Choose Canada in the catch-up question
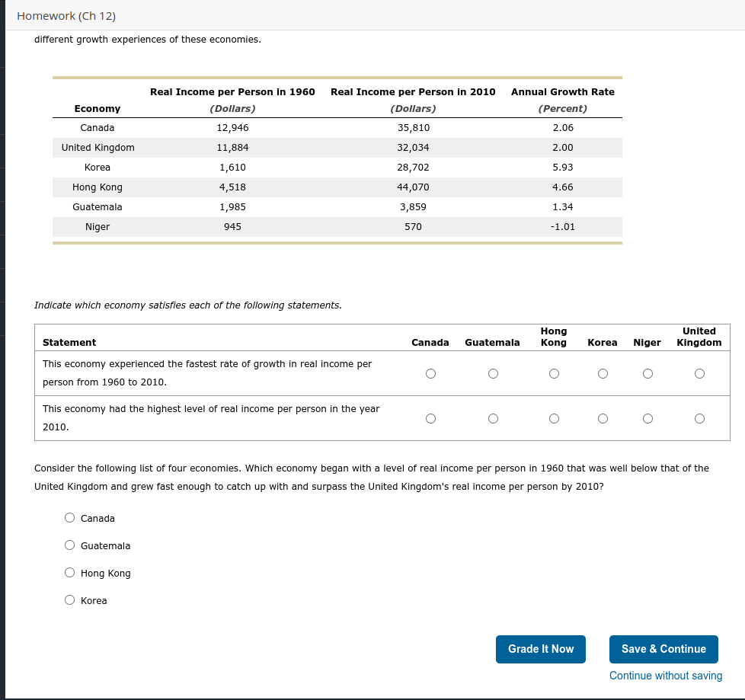Viewport: 745px width, 700px height. (x=69, y=517)
